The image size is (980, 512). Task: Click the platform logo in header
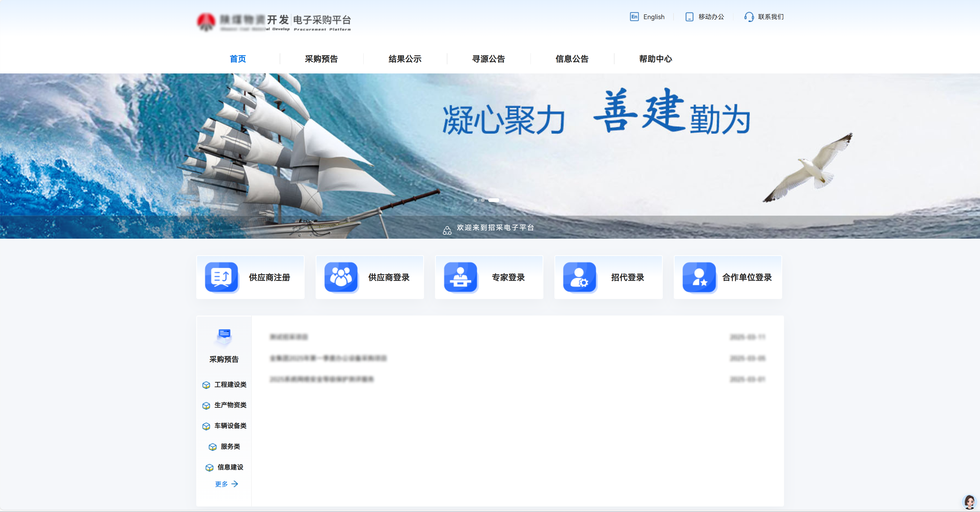pos(274,22)
